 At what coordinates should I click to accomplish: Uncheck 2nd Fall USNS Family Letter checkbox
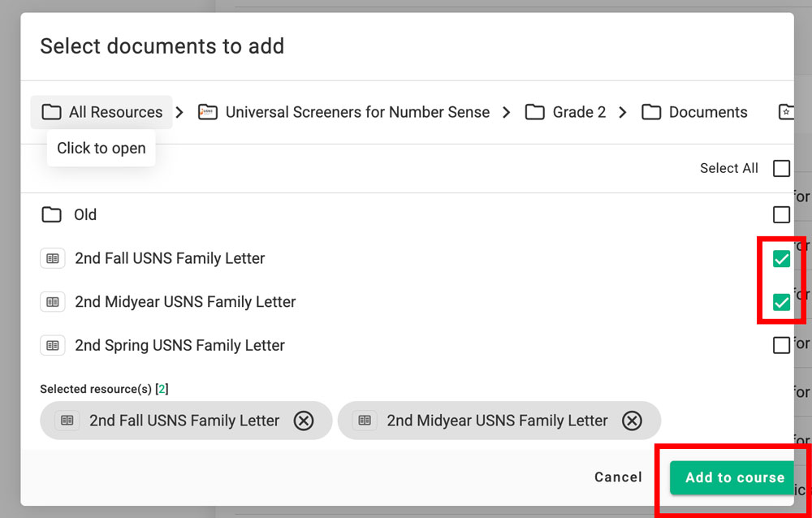(781, 259)
